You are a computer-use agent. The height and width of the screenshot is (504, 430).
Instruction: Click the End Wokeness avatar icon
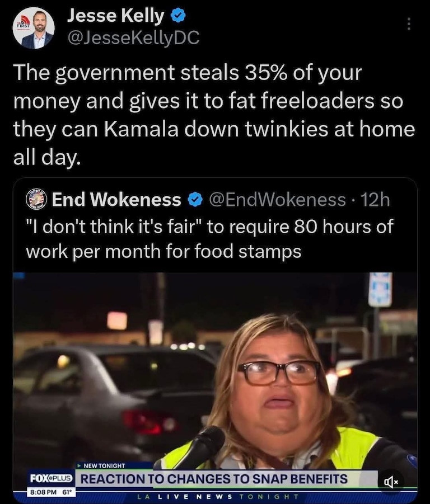click(x=36, y=200)
